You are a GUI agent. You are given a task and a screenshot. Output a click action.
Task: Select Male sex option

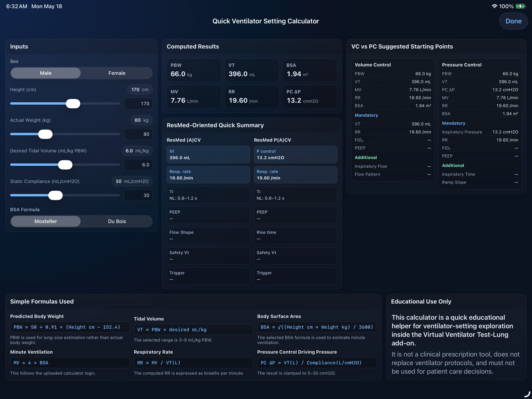tap(46, 73)
